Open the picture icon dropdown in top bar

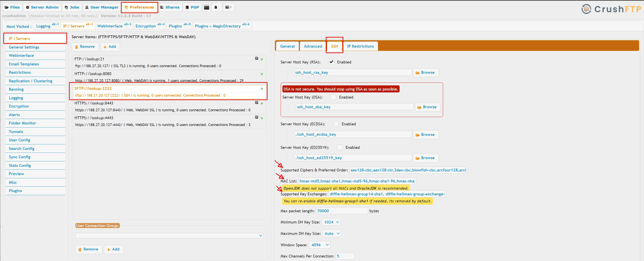pyautogui.click(x=228, y=7)
